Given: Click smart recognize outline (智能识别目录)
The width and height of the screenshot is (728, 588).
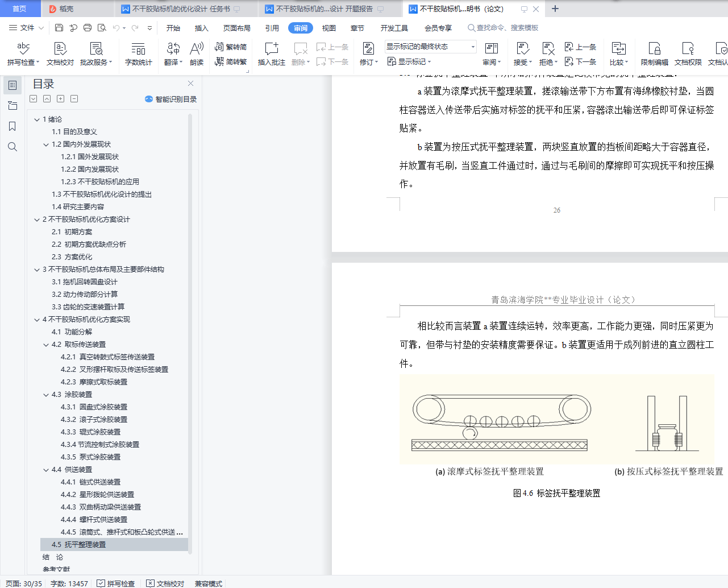Looking at the screenshot, I should coord(170,99).
